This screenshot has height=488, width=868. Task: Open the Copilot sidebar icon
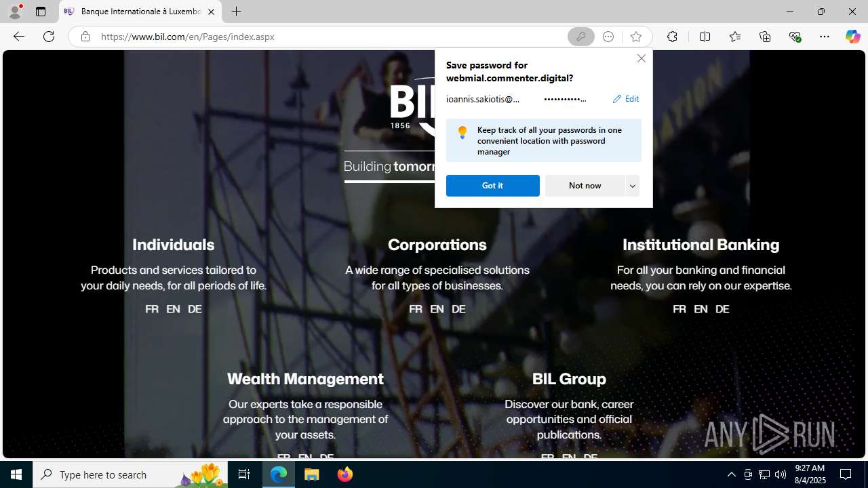(x=852, y=37)
